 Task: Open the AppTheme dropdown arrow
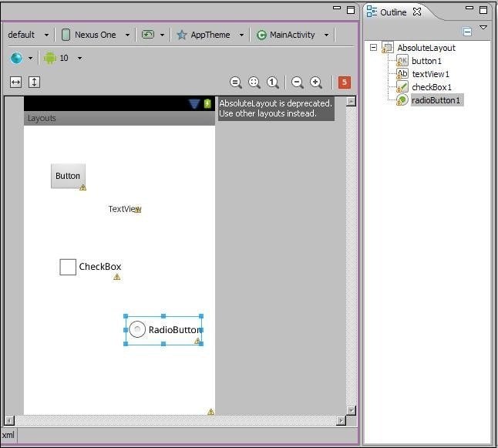tap(242, 35)
